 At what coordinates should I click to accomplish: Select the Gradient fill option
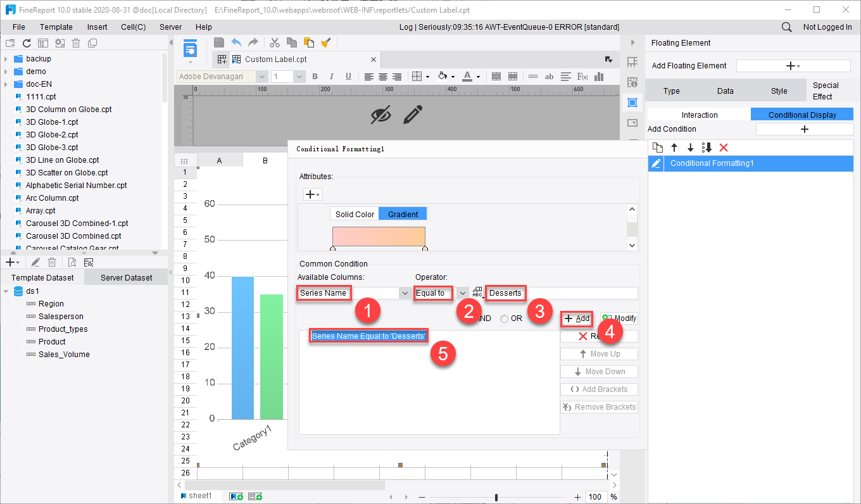403,214
